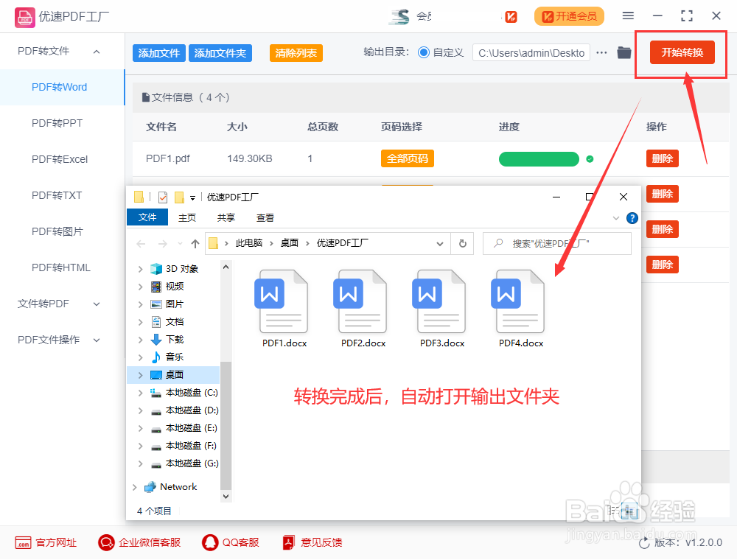The height and width of the screenshot is (560, 737).
Task: Click the Explorer forward arrow
Action: tap(163, 243)
